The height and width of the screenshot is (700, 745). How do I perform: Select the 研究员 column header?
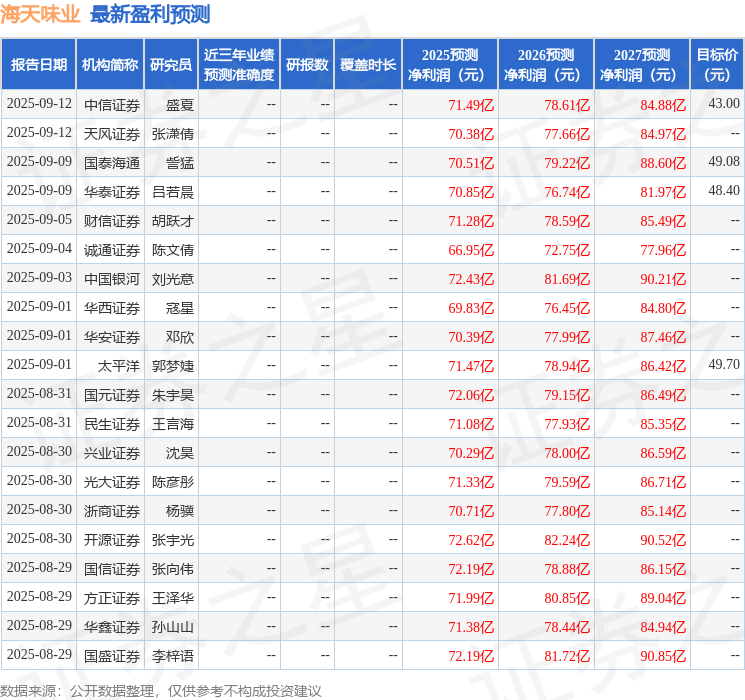click(x=171, y=65)
